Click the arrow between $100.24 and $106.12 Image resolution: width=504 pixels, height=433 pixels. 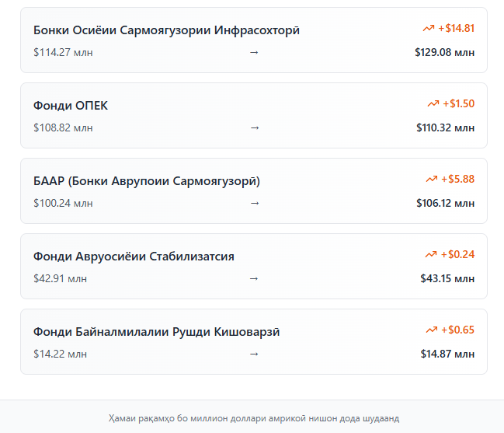254,203
